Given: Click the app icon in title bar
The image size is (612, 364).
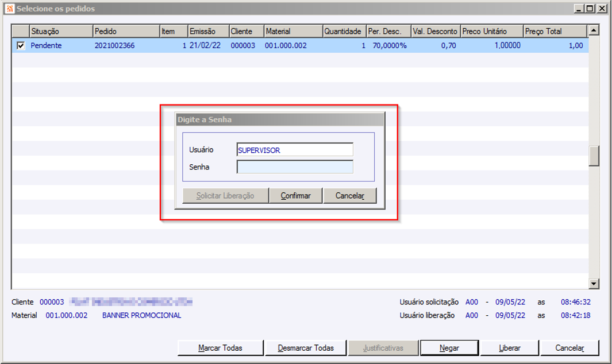Looking at the screenshot, I should tap(10, 8).
